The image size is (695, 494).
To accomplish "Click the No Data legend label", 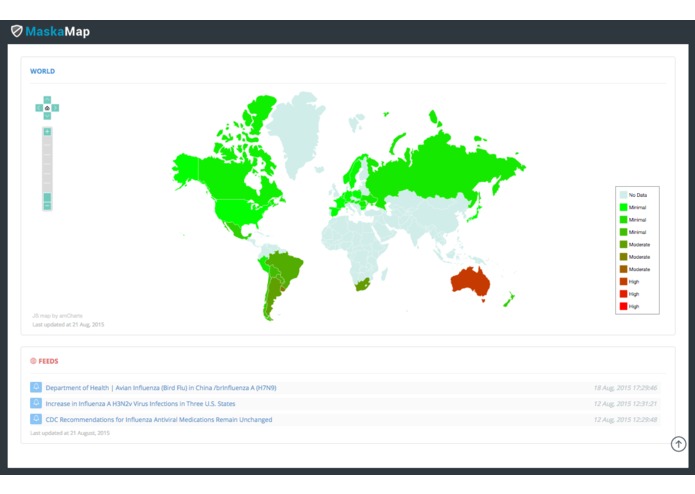I will pyautogui.click(x=638, y=195).
